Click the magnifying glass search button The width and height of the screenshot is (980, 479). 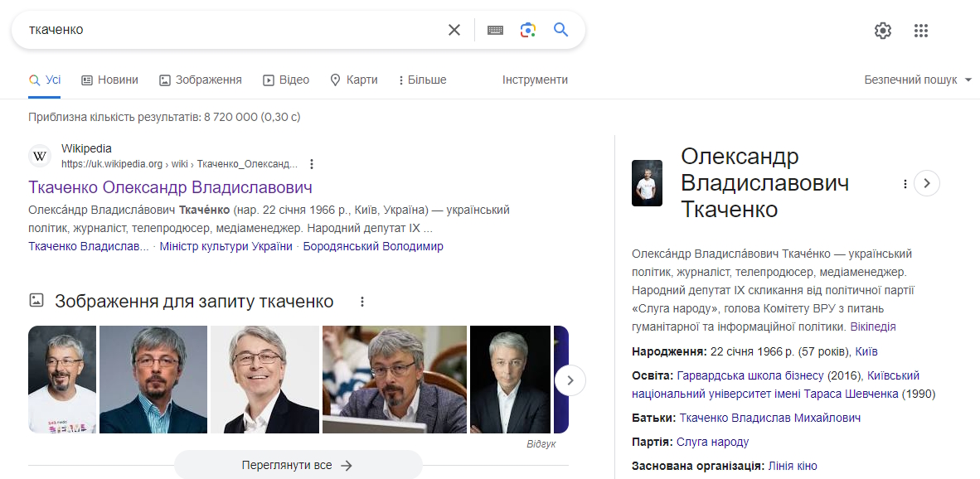point(561,30)
